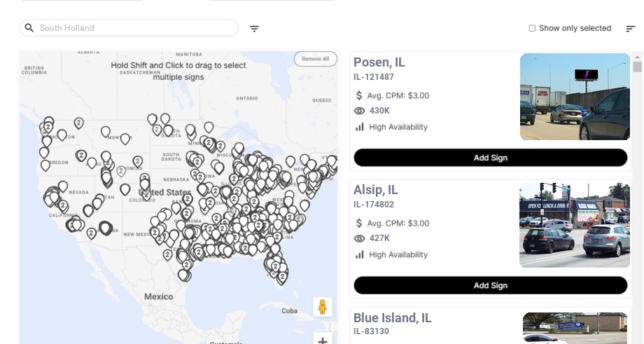
Task: Click the eye impressions icon for Alsip
Action: 360,238
